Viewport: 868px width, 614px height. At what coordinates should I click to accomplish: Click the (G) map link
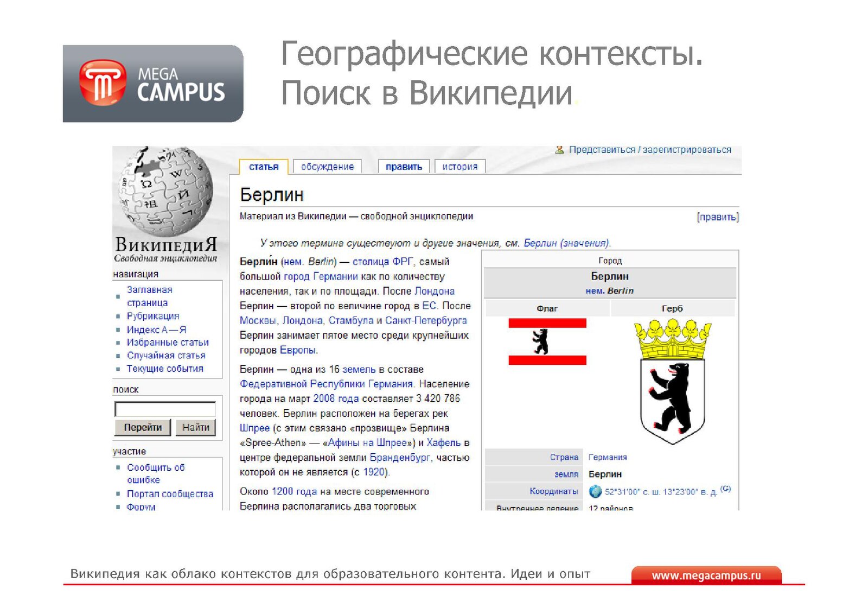726,489
